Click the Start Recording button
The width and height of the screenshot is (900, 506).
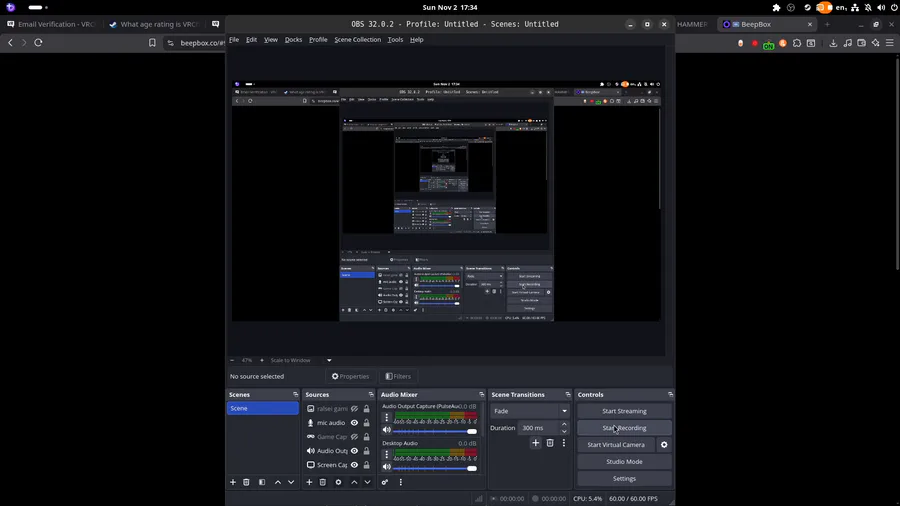pos(624,428)
